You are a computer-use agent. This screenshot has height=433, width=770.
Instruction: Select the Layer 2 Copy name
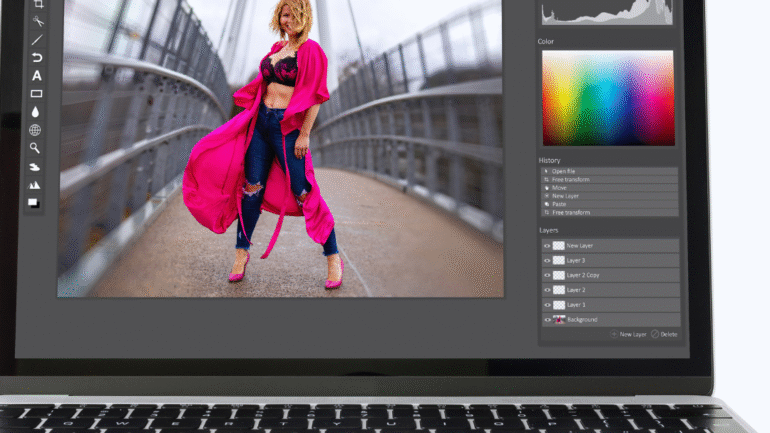(x=583, y=275)
